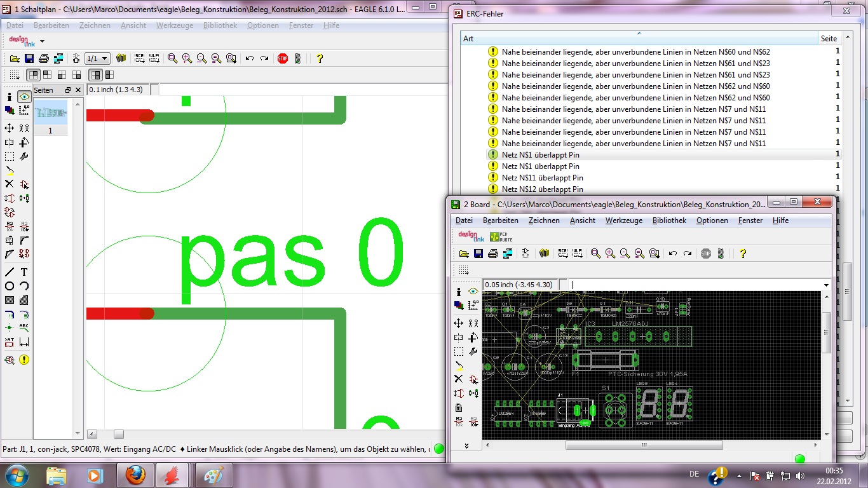This screenshot has height=488, width=868.
Task: Click the Lock tool in Board tool palette
Action: click(459, 407)
